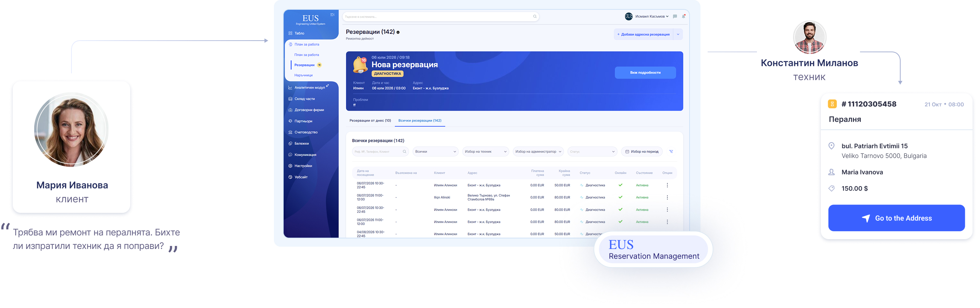The image size is (980, 308).
Task: Click the Мария Иванова client photo
Action: [x=71, y=130]
